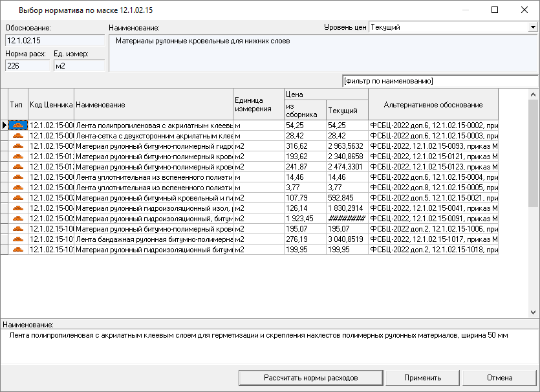Open the Уровень цен dropdown
Image resolution: width=540 pixels, height=392 pixels.
pyautogui.click(x=533, y=28)
